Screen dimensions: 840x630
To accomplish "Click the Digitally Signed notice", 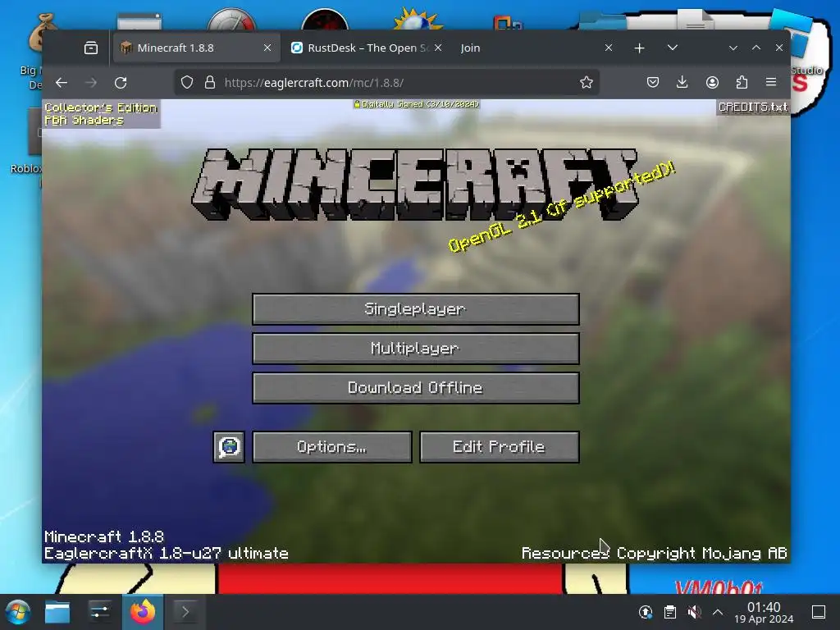I will coord(416,104).
